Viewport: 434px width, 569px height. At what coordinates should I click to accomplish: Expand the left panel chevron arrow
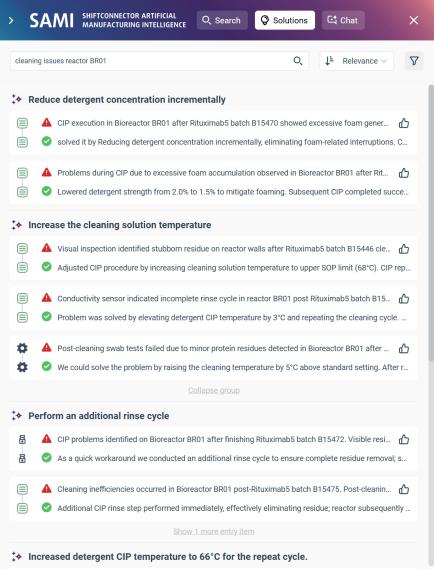coord(11,20)
